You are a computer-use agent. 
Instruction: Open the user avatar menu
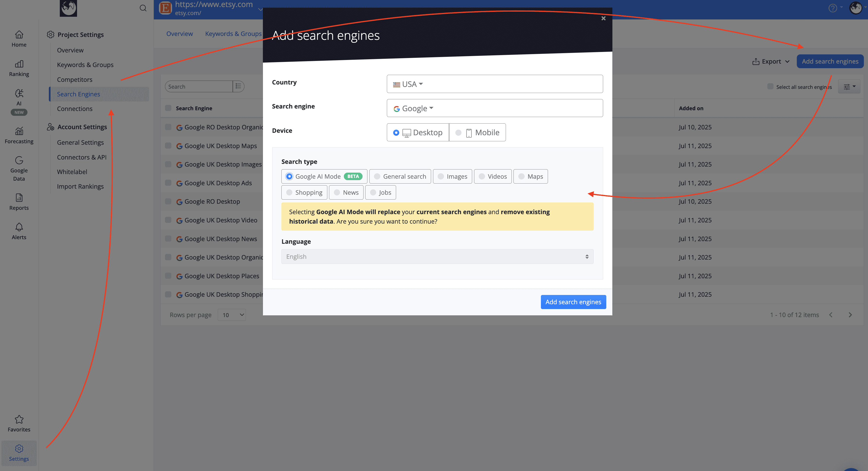856,8
